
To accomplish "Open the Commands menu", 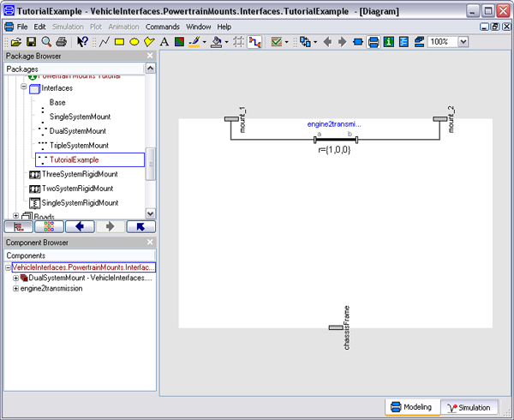I will point(163,27).
